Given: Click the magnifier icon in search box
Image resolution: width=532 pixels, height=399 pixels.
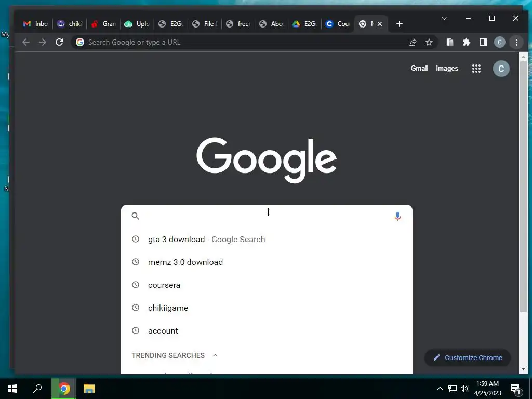Looking at the screenshot, I should pos(136,216).
